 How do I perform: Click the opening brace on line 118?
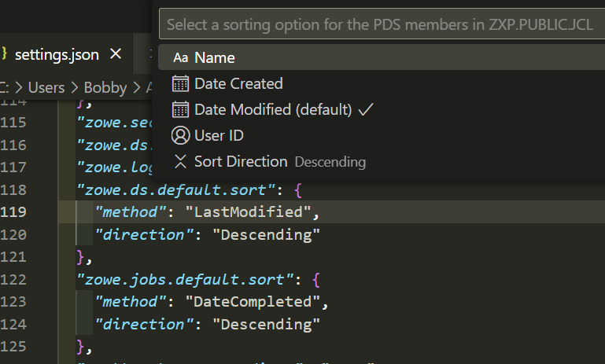298,190
